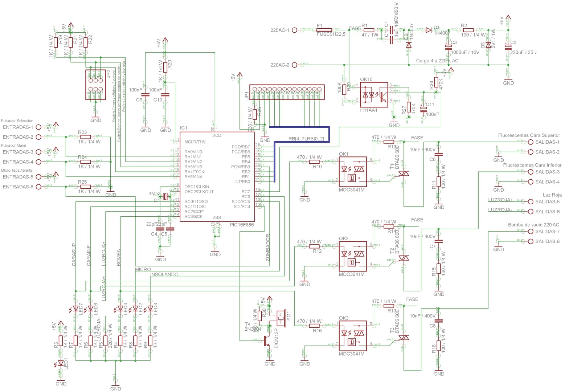This screenshot has height=392, width=565.
Task: Click the 'H11AA1' part text
Action: coord(369,110)
